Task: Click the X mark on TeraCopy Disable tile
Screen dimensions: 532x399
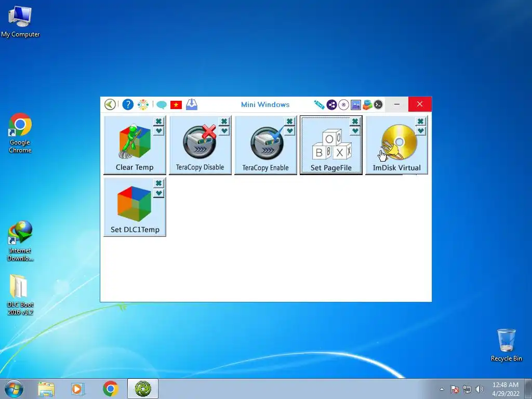Action: [224, 121]
